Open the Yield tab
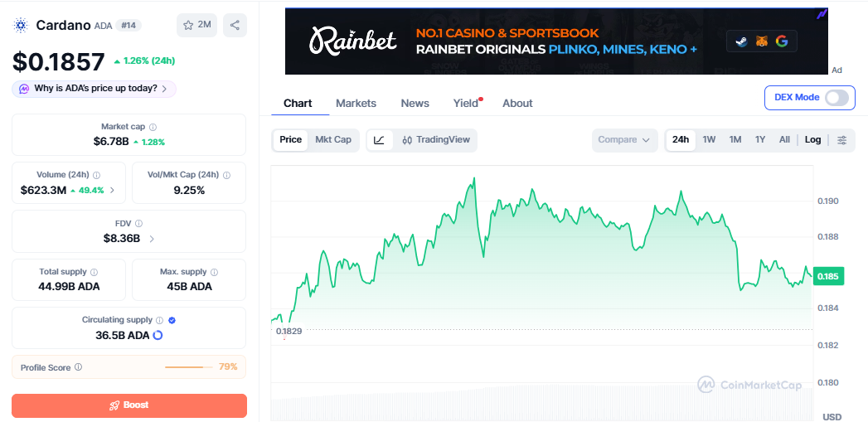This screenshot has height=422, width=868. pyautogui.click(x=467, y=104)
